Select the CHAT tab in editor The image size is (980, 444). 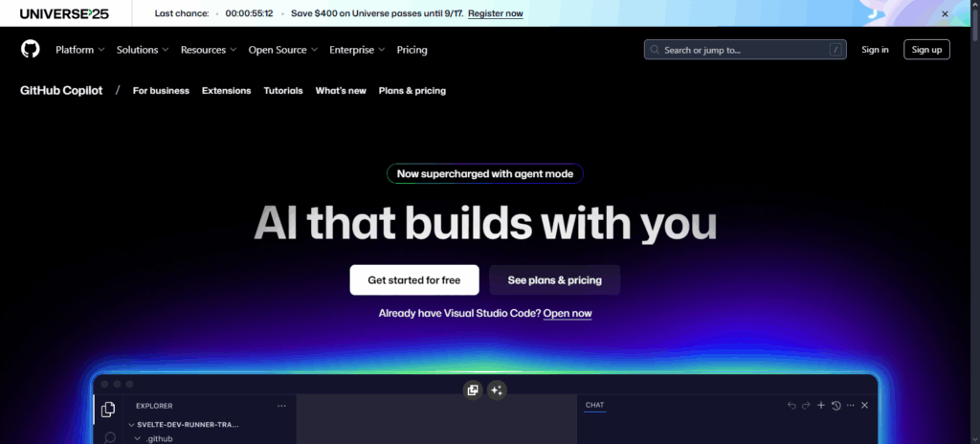pos(595,405)
